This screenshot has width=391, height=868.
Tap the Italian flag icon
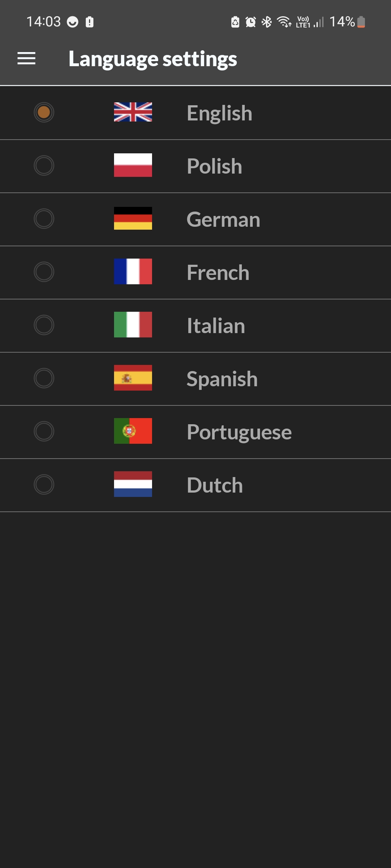[x=133, y=325]
